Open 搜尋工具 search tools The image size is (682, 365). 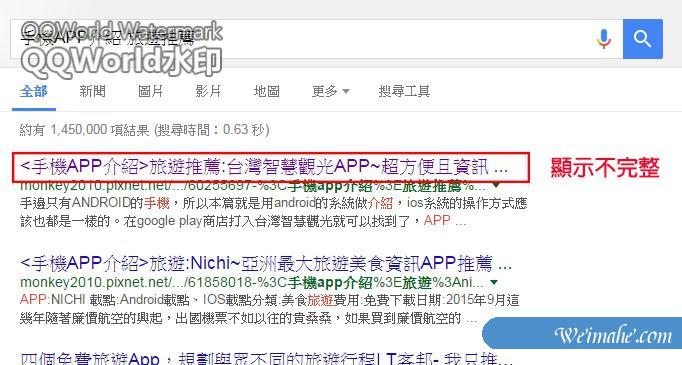pos(404,91)
